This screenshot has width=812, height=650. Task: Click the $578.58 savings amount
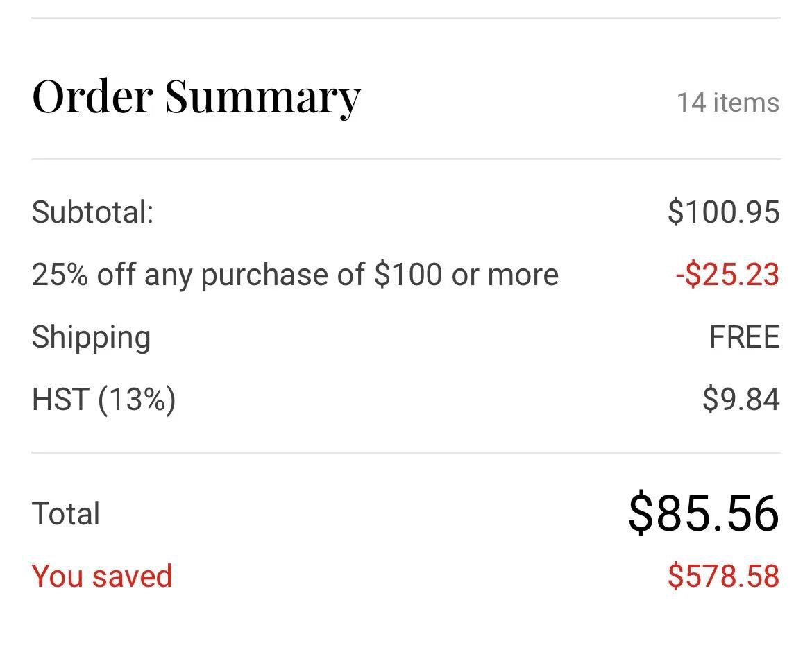click(x=723, y=576)
